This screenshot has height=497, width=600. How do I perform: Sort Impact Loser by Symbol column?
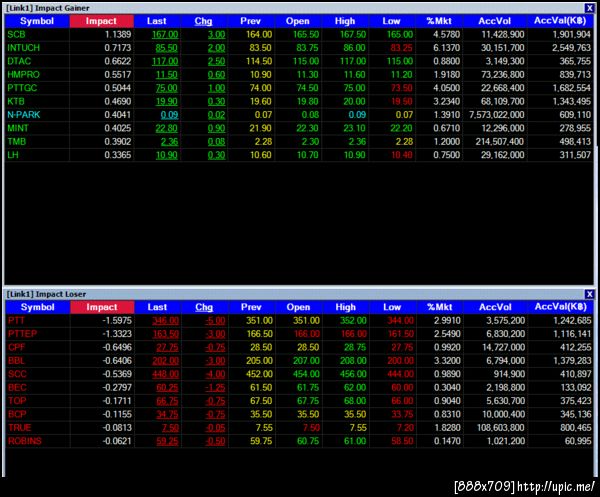[38, 307]
